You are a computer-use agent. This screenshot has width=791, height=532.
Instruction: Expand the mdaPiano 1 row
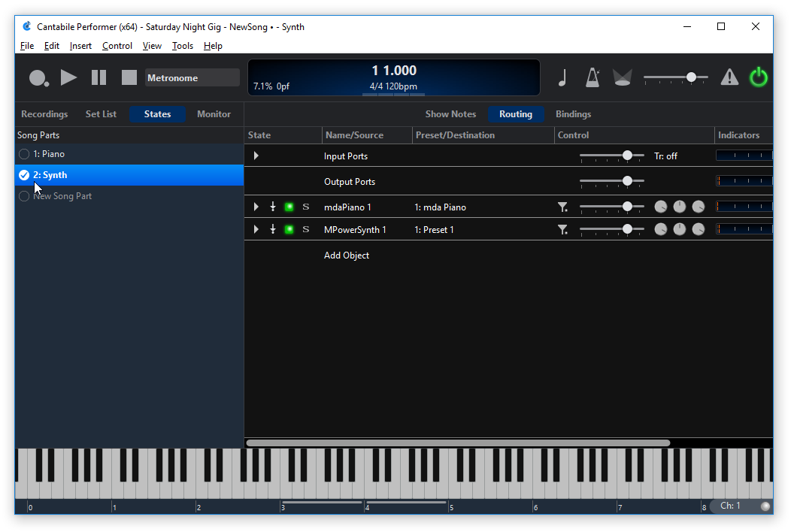coord(256,207)
